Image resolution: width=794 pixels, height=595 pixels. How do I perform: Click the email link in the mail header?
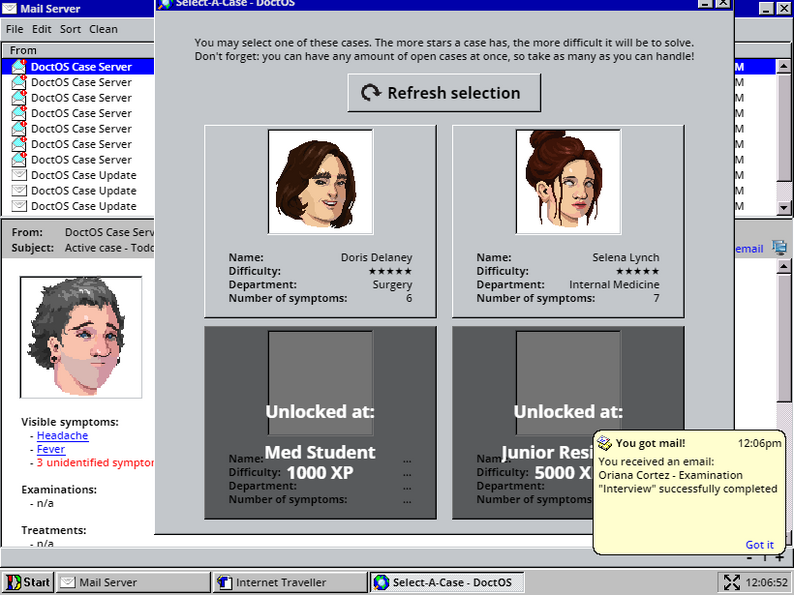[749, 249]
